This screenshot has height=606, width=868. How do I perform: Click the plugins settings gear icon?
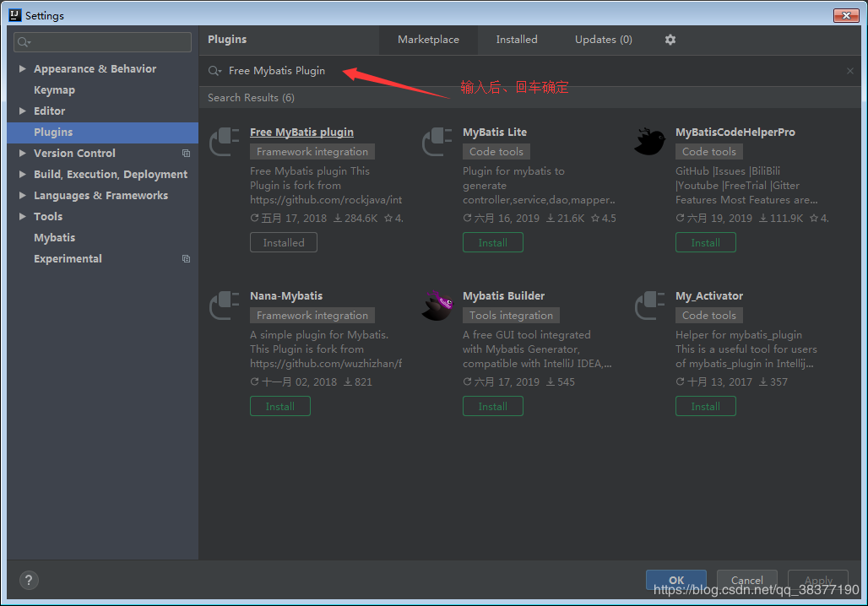tap(670, 40)
